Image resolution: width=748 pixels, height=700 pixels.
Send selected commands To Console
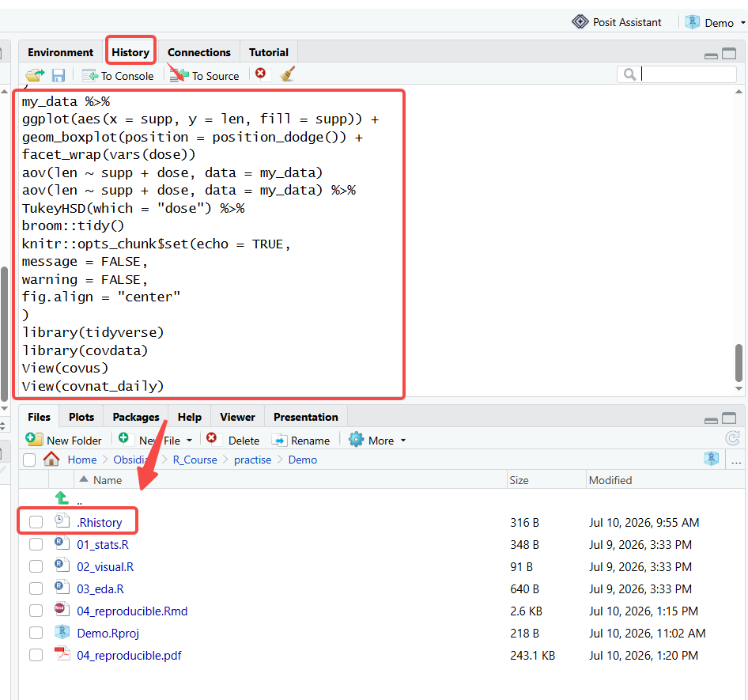pos(118,76)
